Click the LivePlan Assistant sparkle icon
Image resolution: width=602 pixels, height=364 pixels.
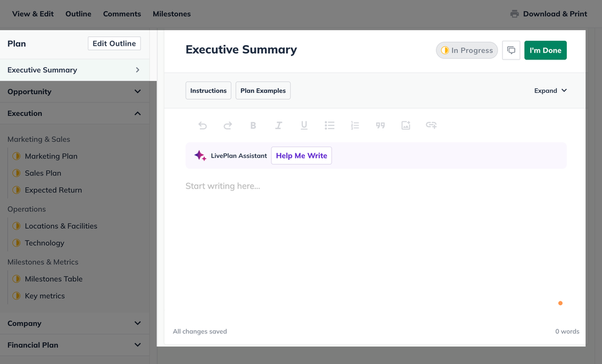tap(200, 155)
